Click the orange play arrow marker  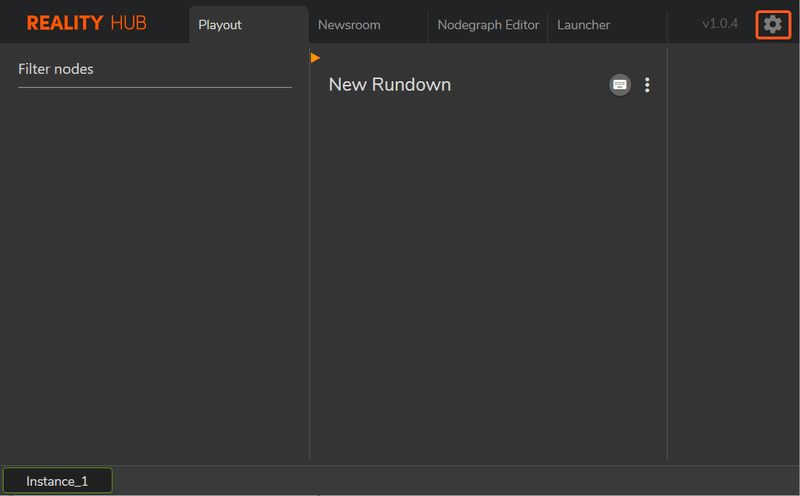(x=315, y=58)
